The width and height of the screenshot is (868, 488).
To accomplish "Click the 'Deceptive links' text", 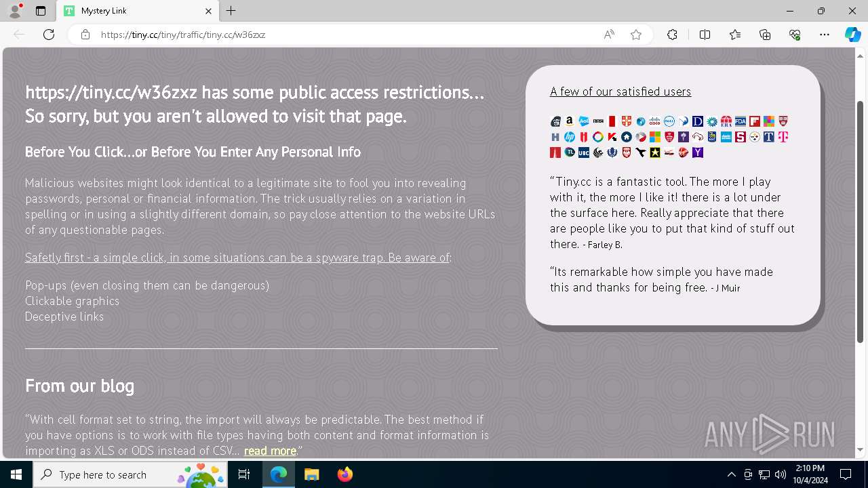I will pos(64,317).
